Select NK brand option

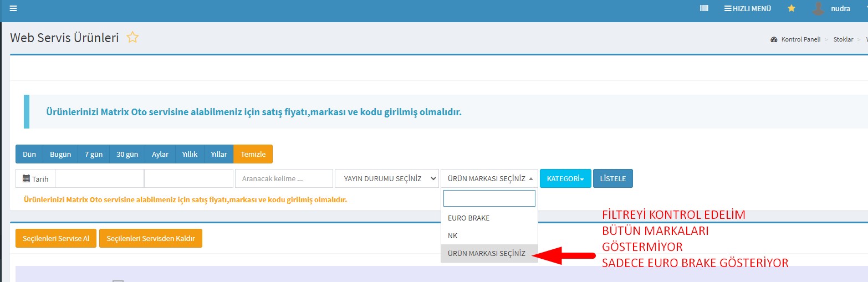point(453,235)
